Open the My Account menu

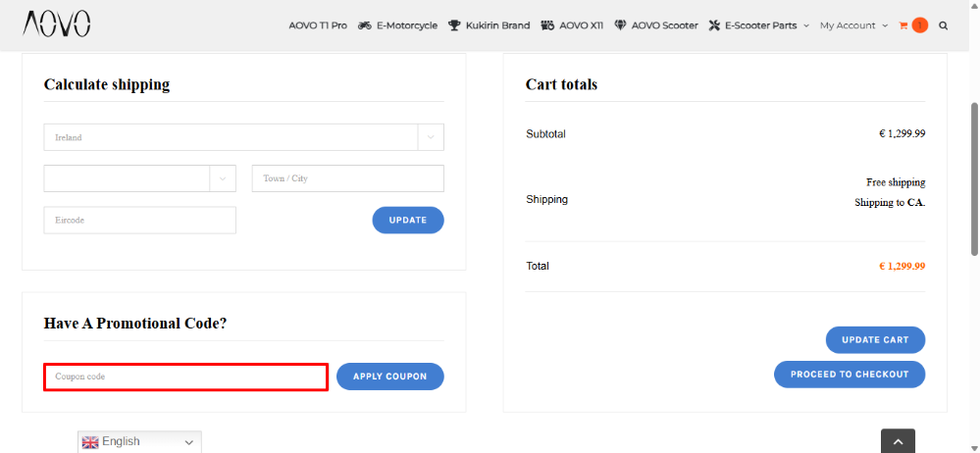tap(848, 25)
